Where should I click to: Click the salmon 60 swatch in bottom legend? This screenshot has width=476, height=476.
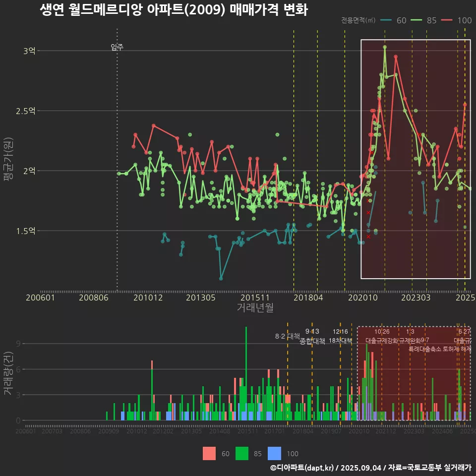click(209, 453)
